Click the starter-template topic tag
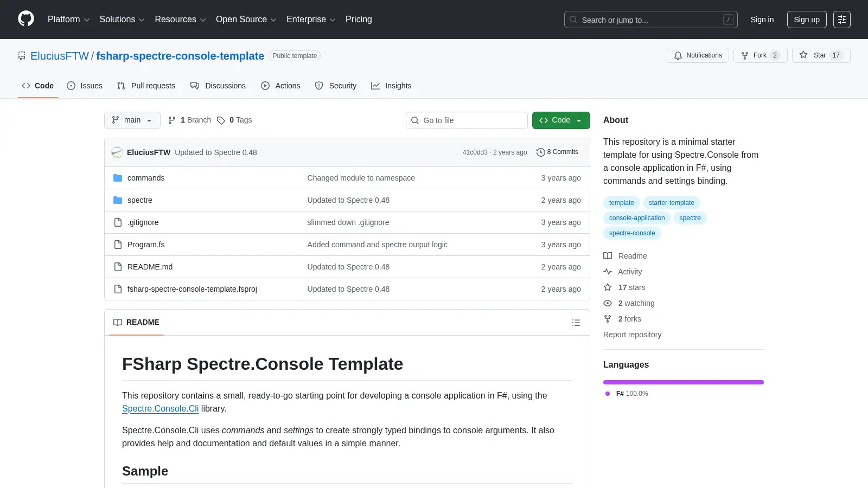The height and width of the screenshot is (488, 868). click(x=672, y=203)
